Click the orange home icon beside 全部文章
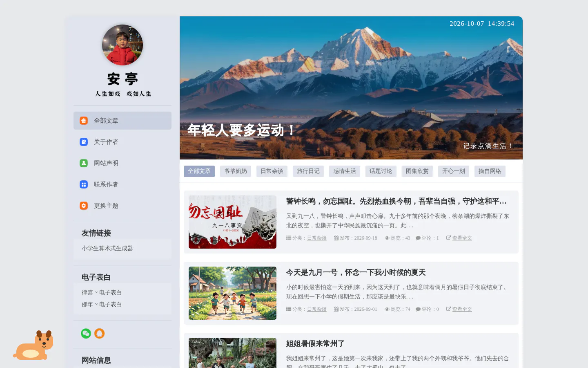 pyautogui.click(x=84, y=121)
